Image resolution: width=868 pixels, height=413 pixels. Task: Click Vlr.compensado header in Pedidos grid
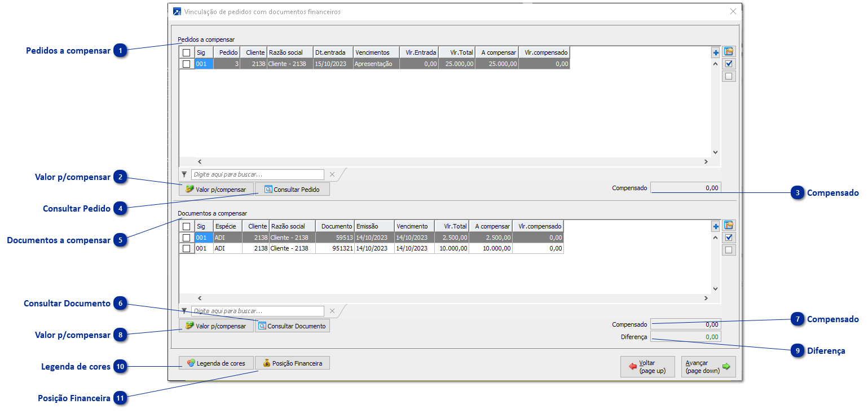(x=544, y=52)
